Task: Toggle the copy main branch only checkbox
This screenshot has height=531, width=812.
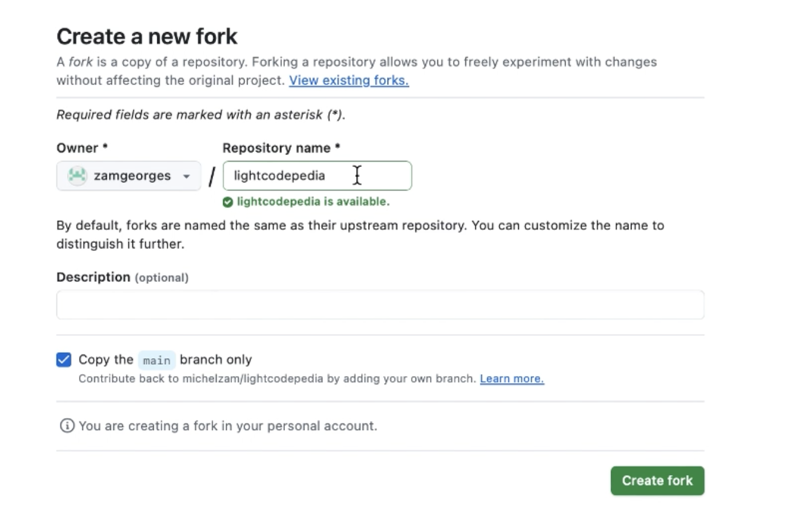Action: pos(64,360)
